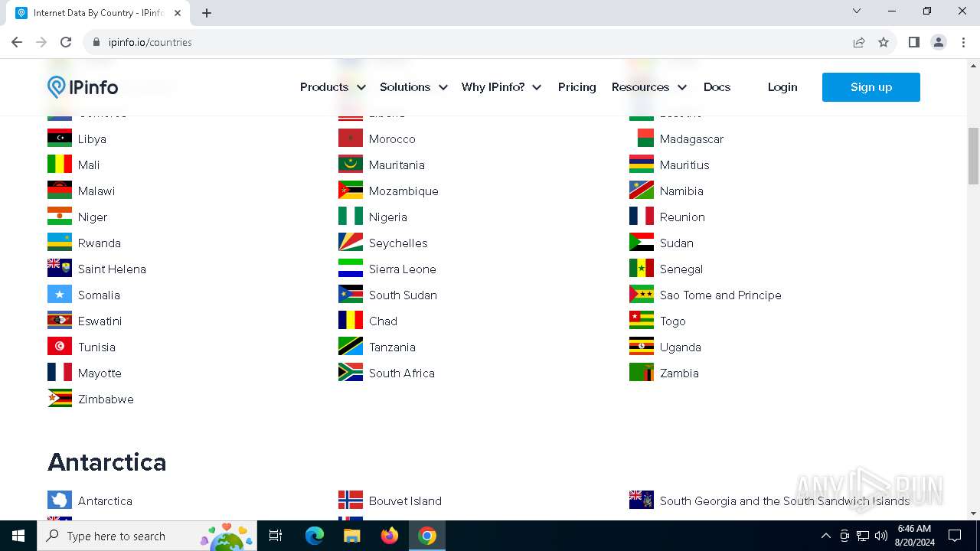Click the Mauritania flag icon

pyautogui.click(x=351, y=165)
